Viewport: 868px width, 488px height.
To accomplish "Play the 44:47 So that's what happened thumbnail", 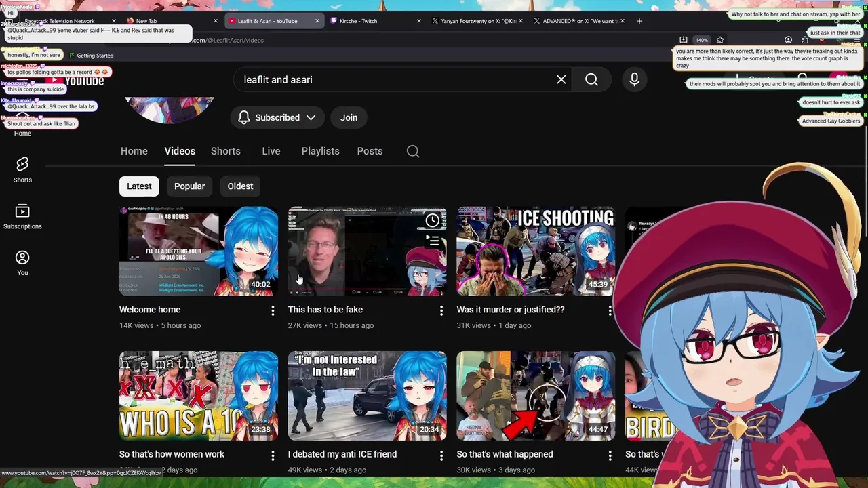I will pos(536,396).
